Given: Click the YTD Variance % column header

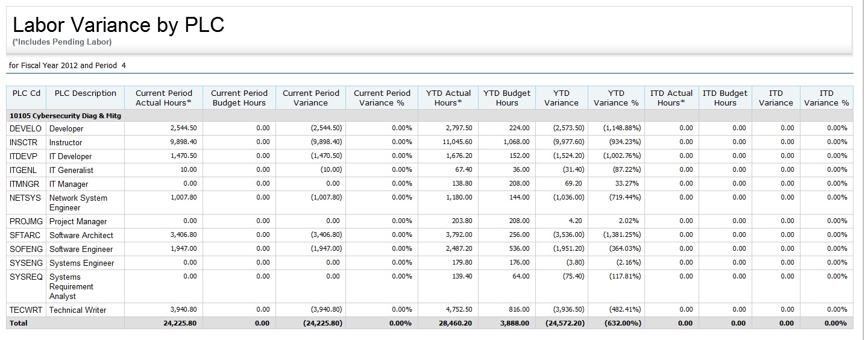Looking at the screenshot, I should point(615,98).
